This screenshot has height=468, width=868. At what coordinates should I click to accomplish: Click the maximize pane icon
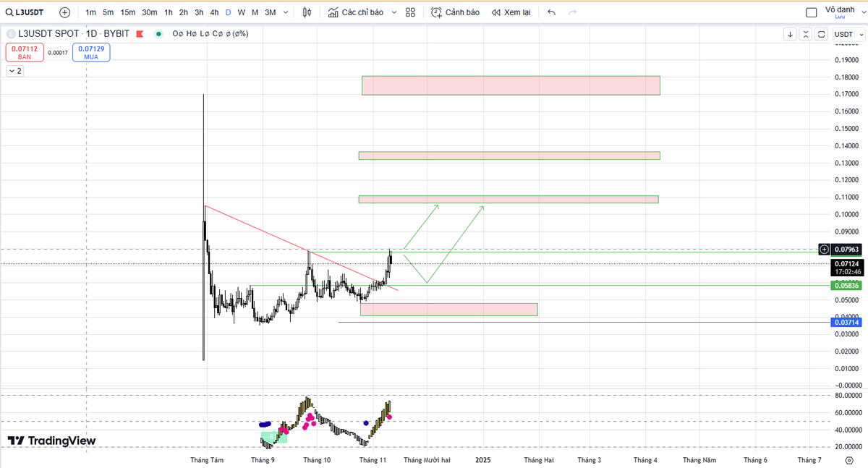[822, 34]
